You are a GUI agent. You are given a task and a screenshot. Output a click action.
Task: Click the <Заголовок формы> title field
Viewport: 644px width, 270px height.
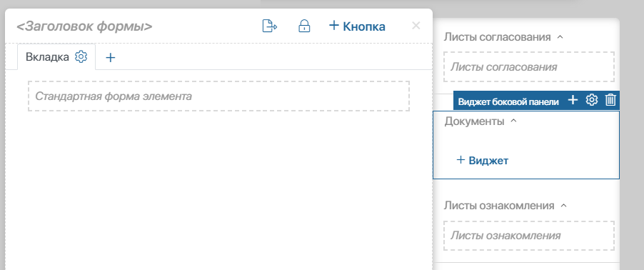pyautogui.click(x=84, y=26)
